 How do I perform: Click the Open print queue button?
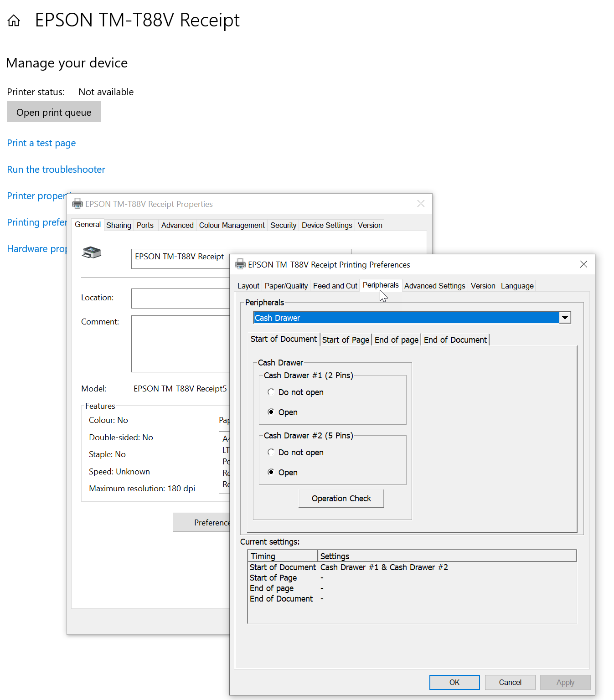coord(54,112)
